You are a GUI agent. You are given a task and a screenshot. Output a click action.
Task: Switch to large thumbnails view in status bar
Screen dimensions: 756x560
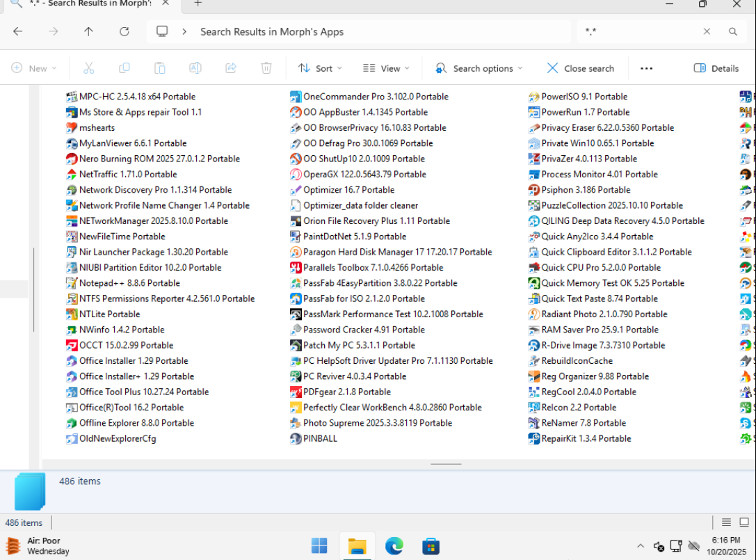[x=743, y=522]
